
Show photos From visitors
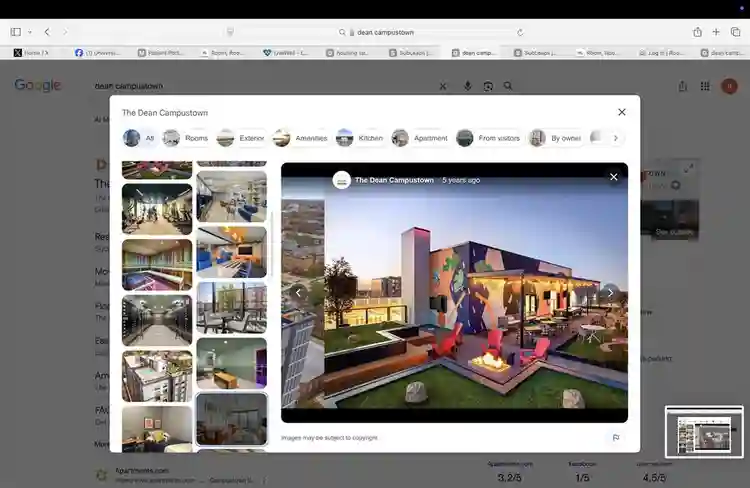pyautogui.click(x=488, y=138)
